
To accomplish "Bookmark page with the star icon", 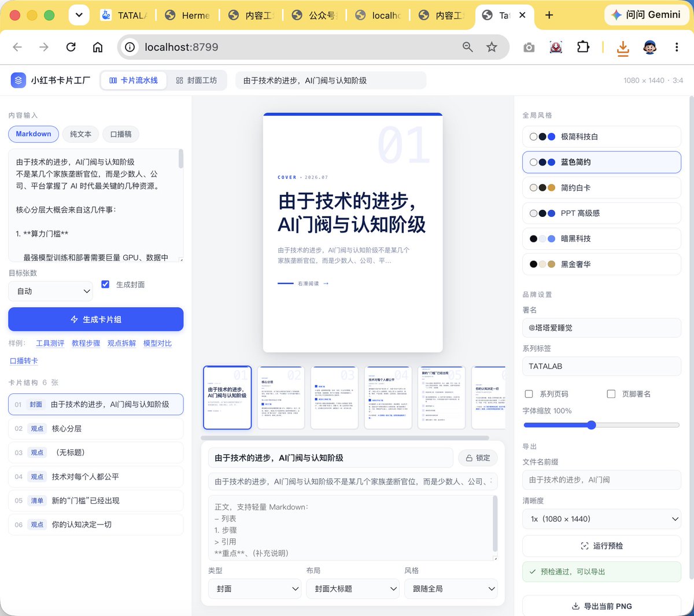I will (492, 47).
